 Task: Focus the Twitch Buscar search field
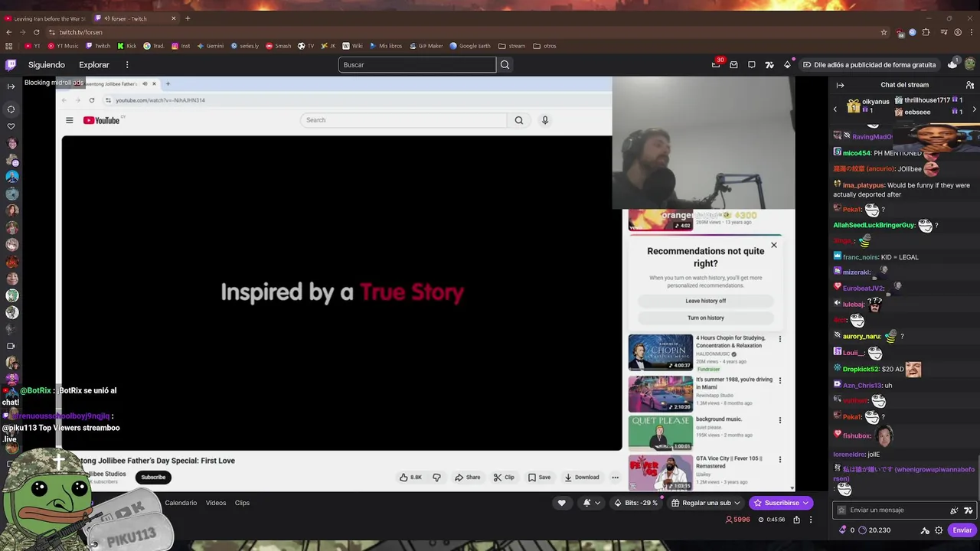click(x=417, y=65)
